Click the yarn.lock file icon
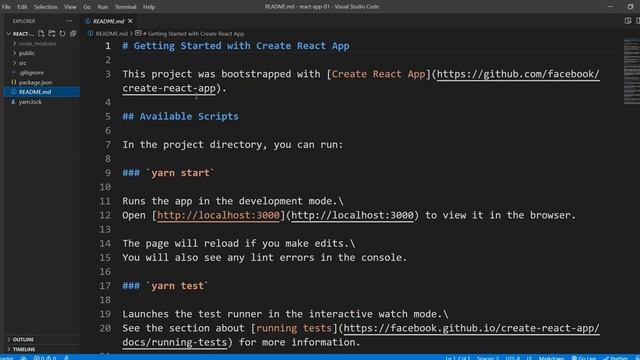The width and height of the screenshot is (640, 360). pyautogui.click(x=13, y=102)
